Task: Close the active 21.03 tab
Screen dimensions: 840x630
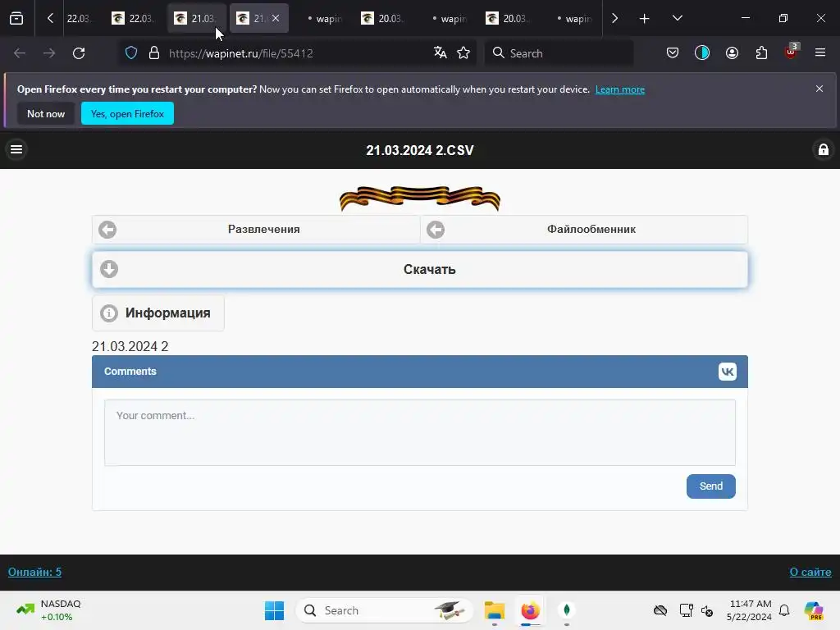Action: [x=276, y=18]
